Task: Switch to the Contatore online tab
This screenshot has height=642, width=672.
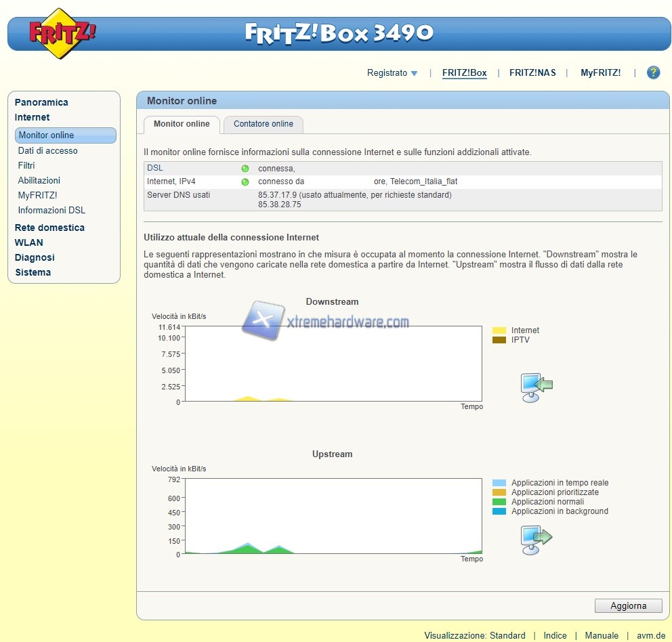Action: click(x=264, y=124)
